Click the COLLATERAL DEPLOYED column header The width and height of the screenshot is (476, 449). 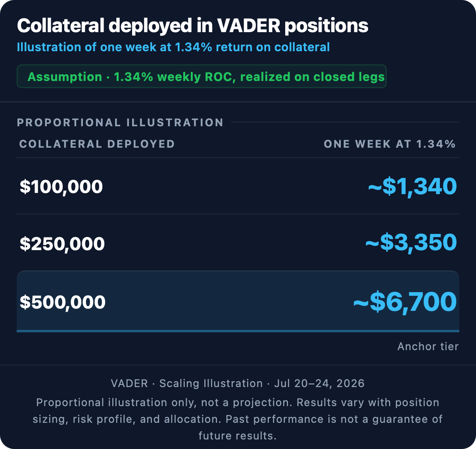(x=97, y=144)
